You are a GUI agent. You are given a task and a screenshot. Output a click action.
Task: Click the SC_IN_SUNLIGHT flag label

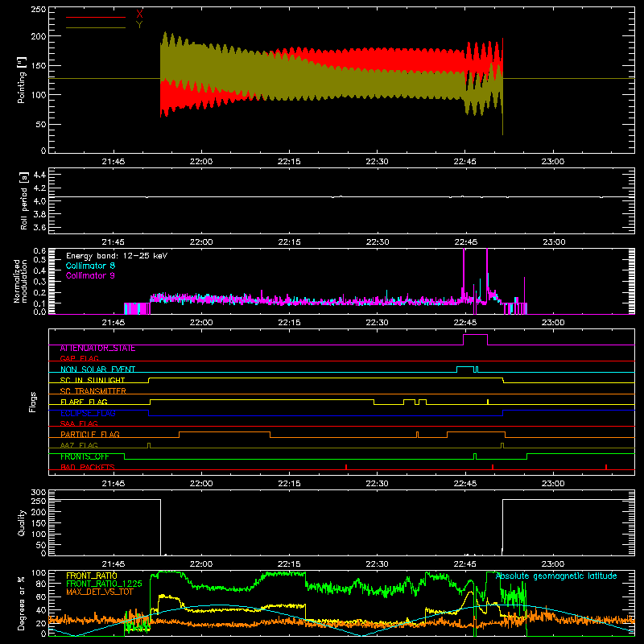tap(93, 380)
